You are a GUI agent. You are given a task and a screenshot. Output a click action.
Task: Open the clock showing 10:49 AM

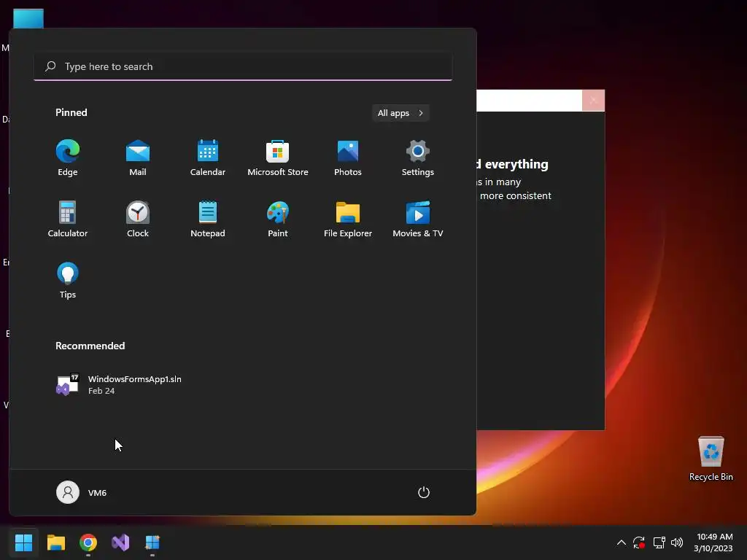pos(713,542)
